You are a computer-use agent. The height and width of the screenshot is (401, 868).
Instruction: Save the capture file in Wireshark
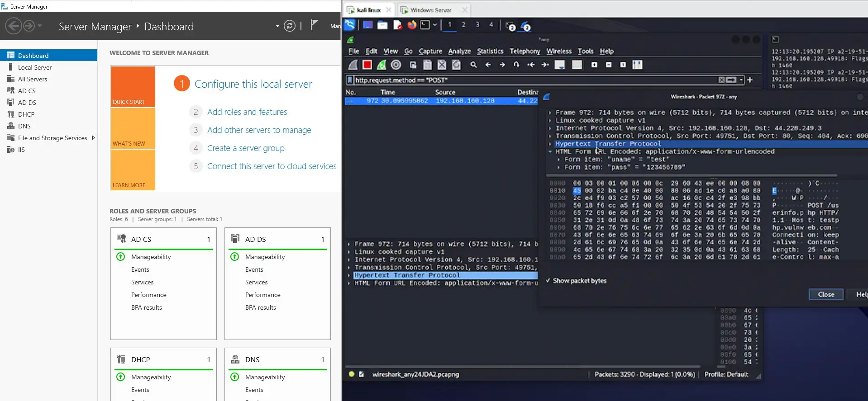tap(427, 65)
